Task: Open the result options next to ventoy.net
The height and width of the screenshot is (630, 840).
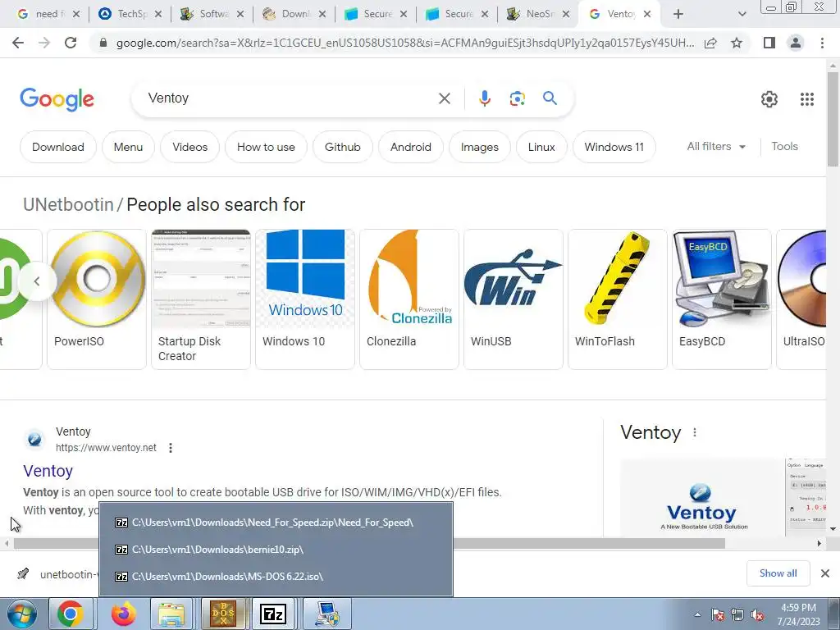Action: coord(171,448)
